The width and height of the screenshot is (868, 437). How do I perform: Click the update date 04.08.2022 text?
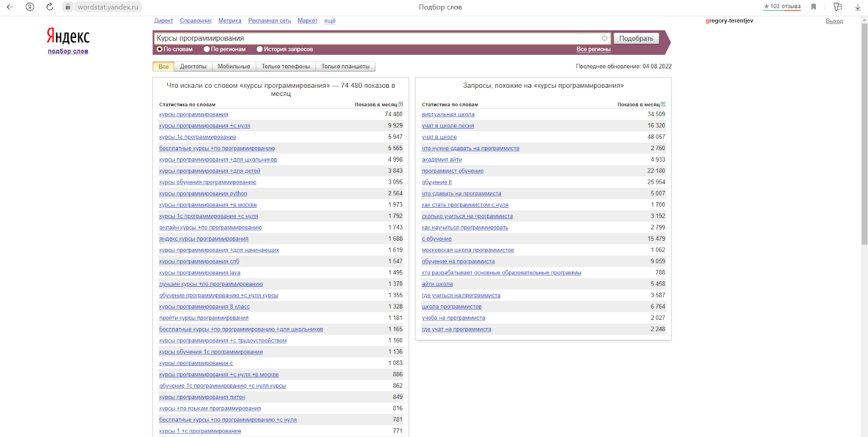click(657, 67)
